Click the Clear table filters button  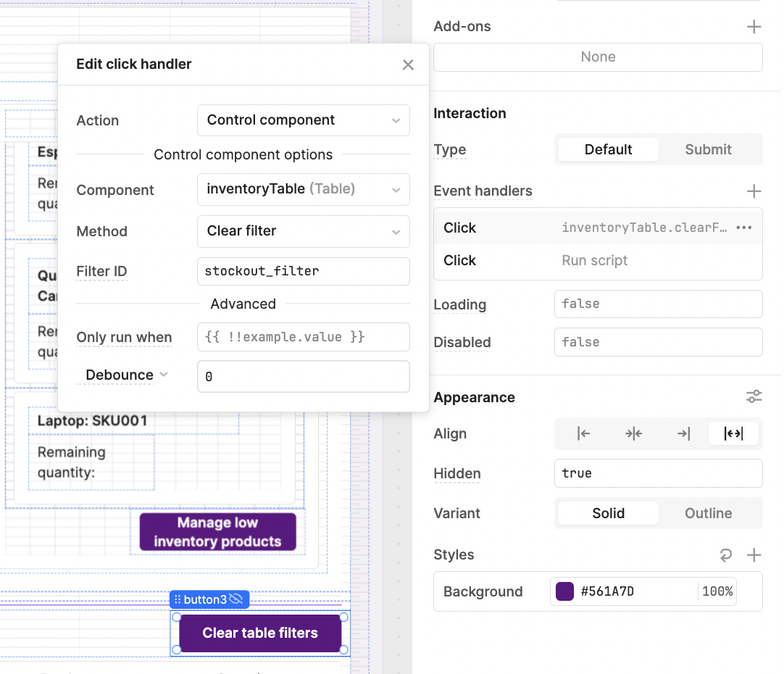(260, 633)
